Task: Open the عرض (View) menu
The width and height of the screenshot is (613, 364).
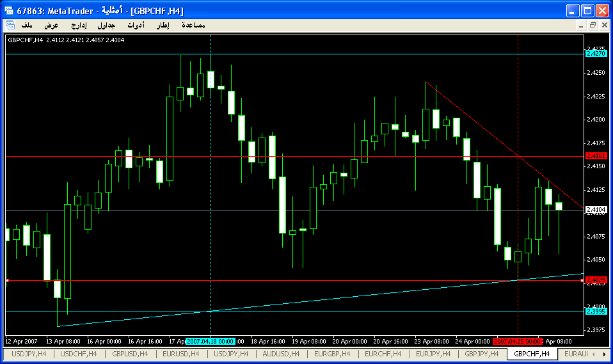Action: click(x=51, y=25)
